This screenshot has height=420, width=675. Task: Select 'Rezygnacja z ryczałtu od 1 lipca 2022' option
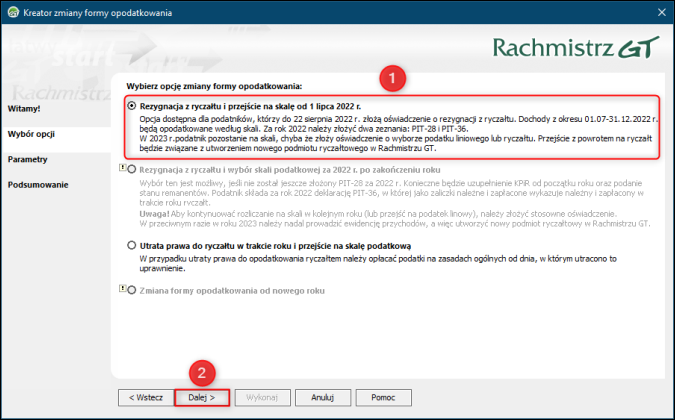pos(132,106)
